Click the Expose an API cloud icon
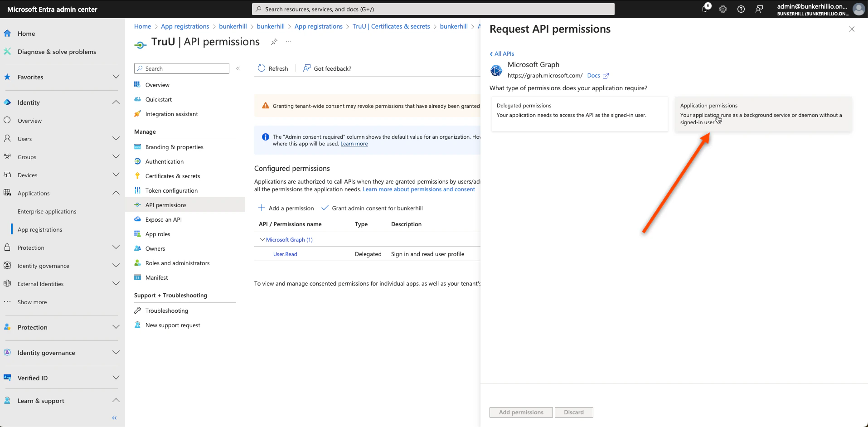The width and height of the screenshot is (868, 427). point(137,219)
